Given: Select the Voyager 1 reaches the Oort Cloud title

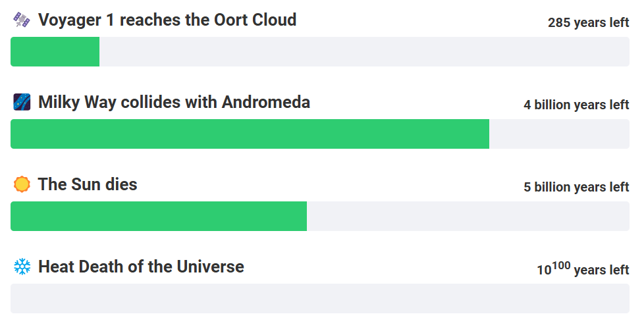Looking at the screenshot, I should click(x=167, y=20).
